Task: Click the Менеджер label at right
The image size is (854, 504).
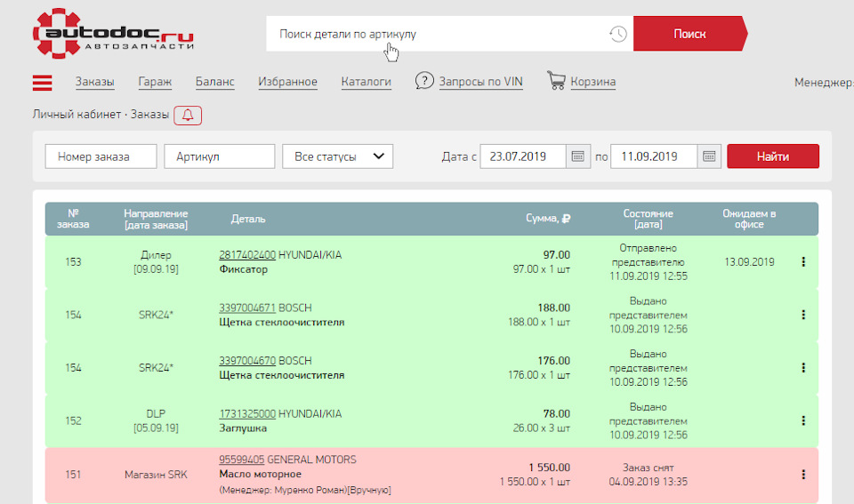Action: point(824,82)
